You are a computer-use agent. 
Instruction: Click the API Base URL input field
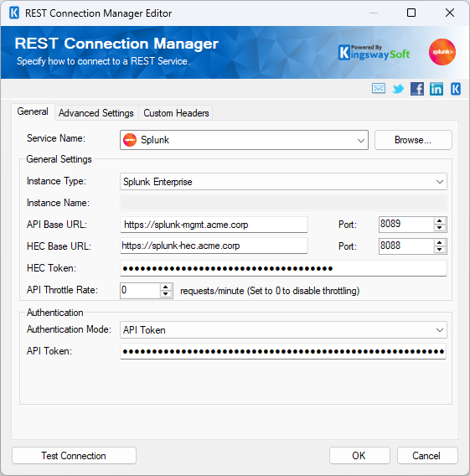point(214,225)
